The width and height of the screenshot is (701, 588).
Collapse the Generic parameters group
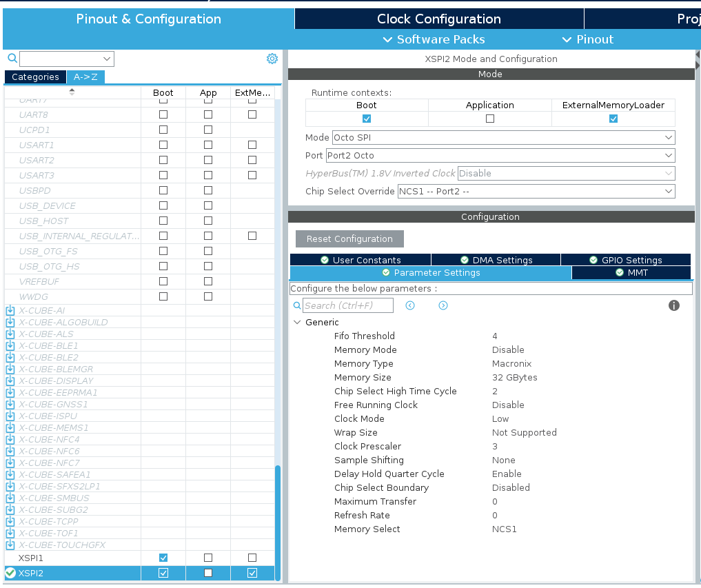click(x=298, y=322)
